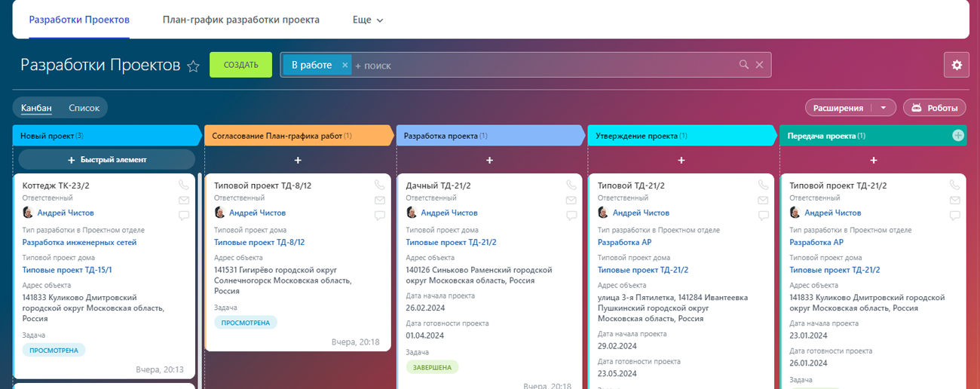
Task: Switch to Канбан view
Action: click(36, 108)
